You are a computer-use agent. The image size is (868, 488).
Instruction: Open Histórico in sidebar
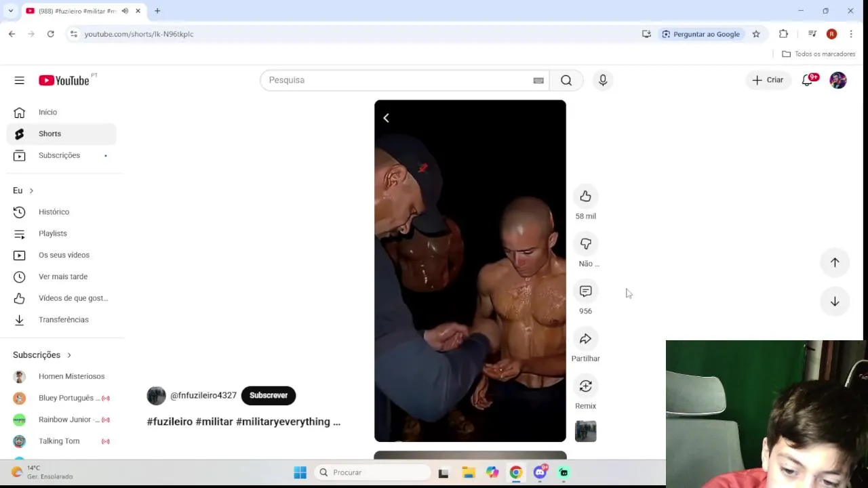point(62,212)
